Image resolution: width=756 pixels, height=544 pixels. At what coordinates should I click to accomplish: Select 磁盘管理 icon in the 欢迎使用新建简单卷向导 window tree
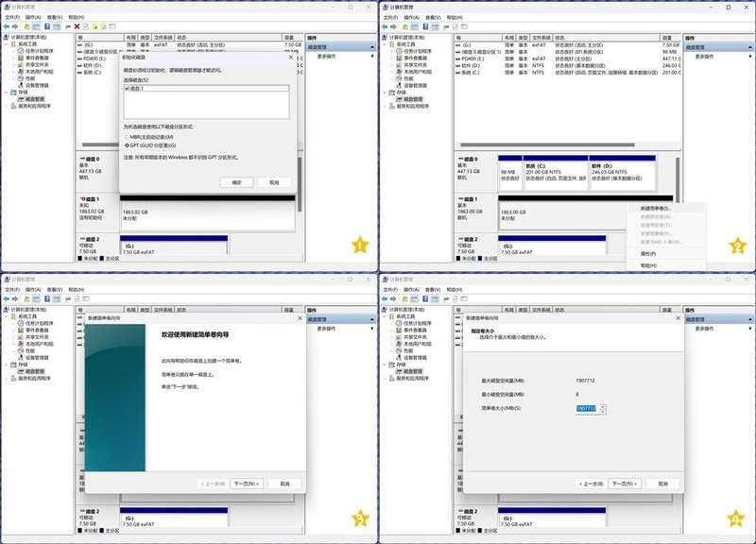[x=21, y=371]
